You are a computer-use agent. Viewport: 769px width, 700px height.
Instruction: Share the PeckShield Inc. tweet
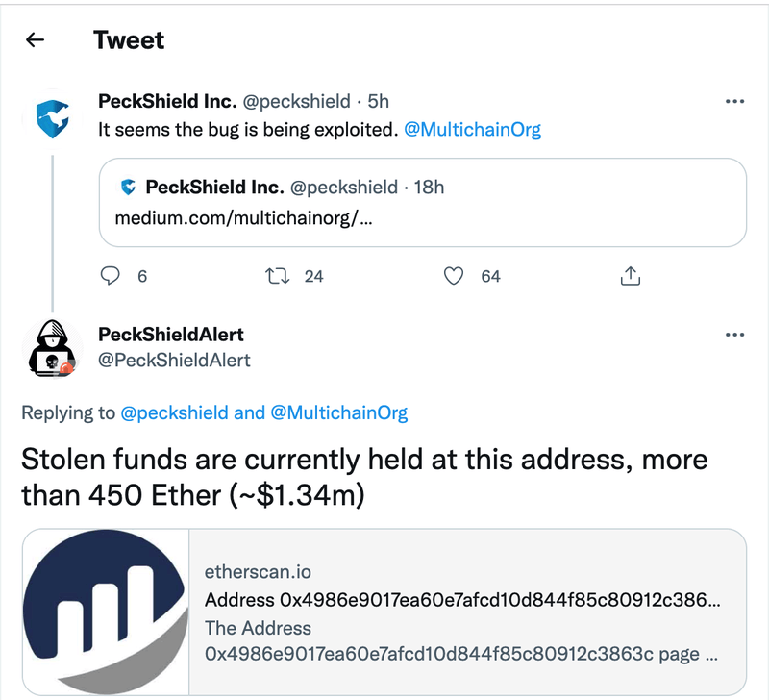[630, 276]
